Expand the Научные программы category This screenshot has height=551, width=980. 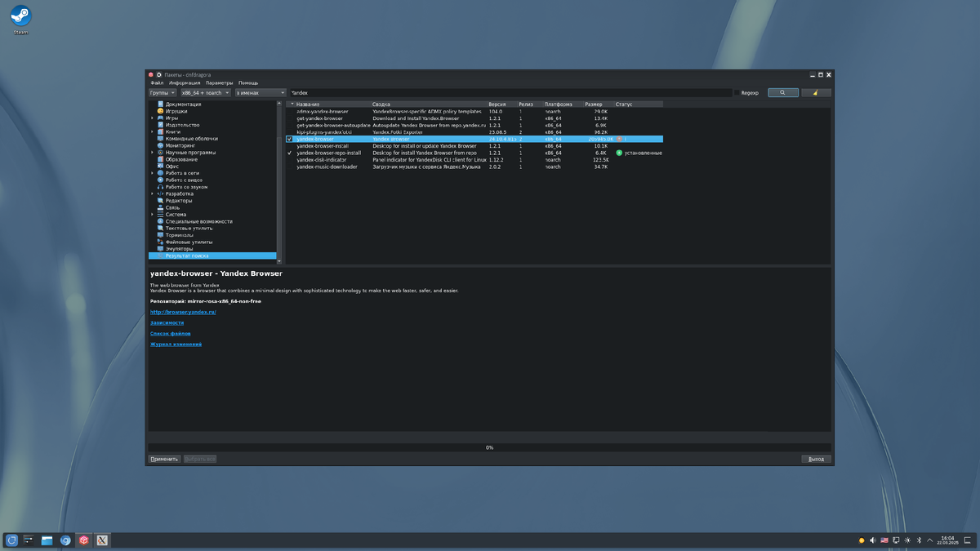point(152,153)
